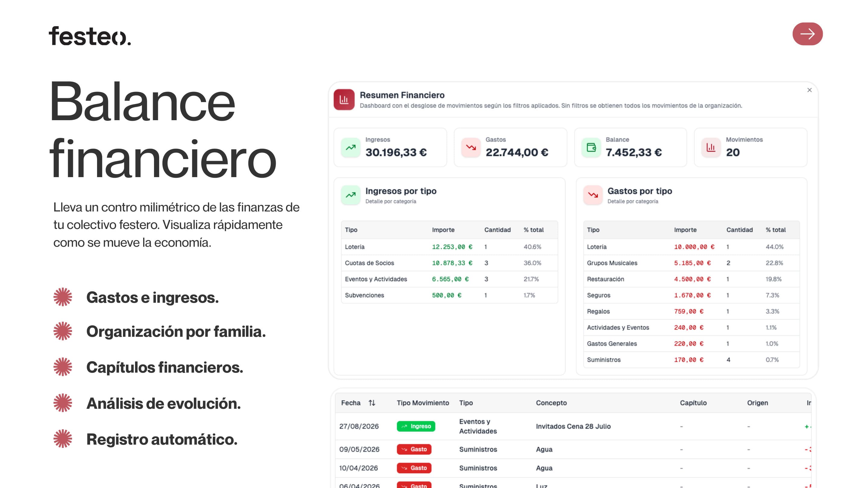868x488 pixels.
Task: Click the Capítulos financieros bullet icon
Action: pyautogui.click(x=63, y=367)
